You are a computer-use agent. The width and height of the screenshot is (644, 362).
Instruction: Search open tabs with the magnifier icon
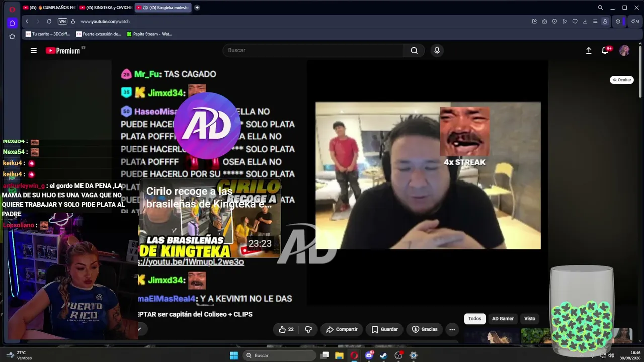[600, 8]
